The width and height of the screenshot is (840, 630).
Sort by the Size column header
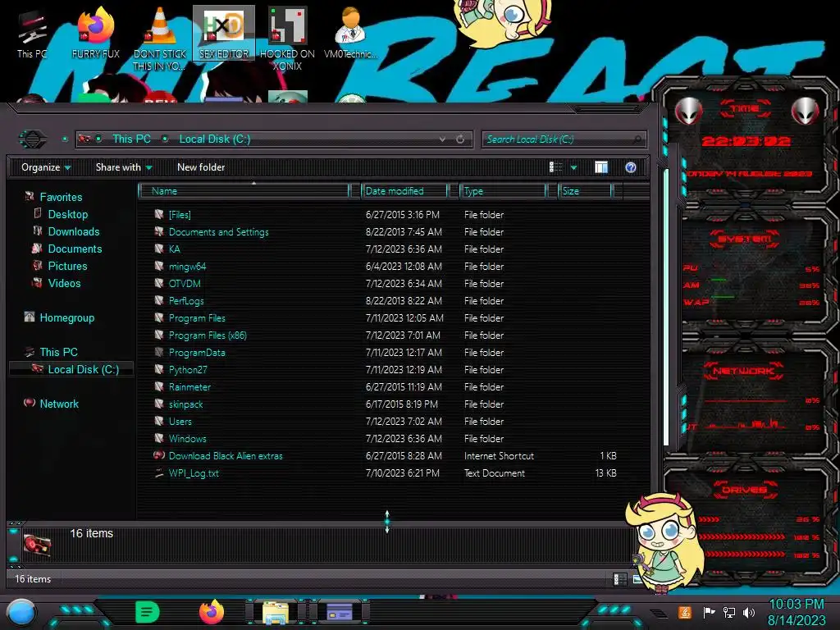pyautogui.click(x=585, y=190)
